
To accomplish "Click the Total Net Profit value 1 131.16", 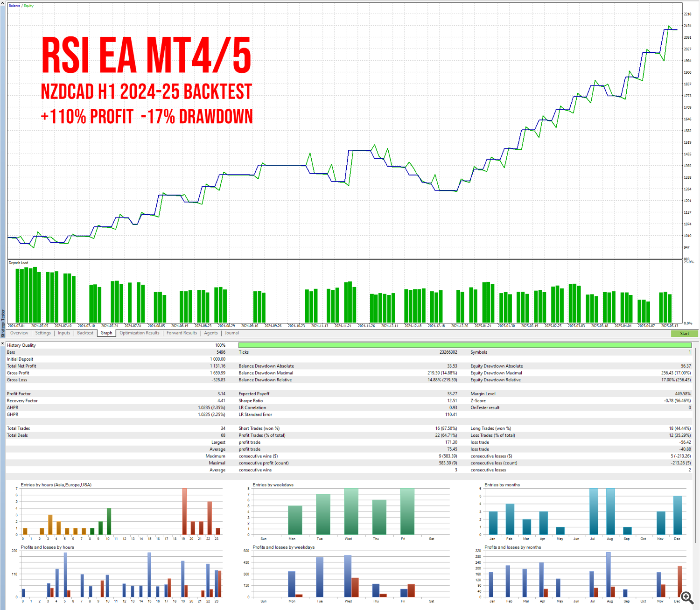I will (217, 366).
